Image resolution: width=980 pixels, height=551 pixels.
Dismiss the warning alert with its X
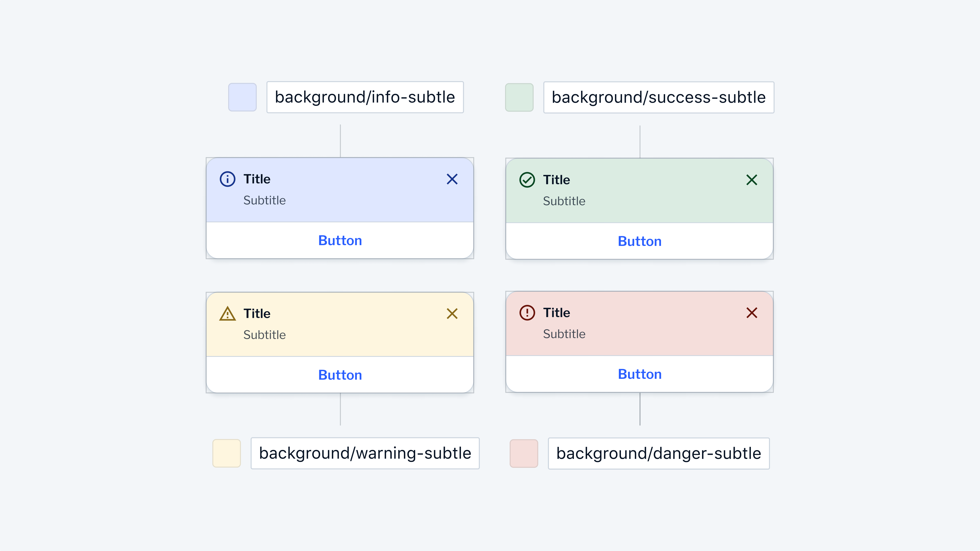click(x=452, y=314)
